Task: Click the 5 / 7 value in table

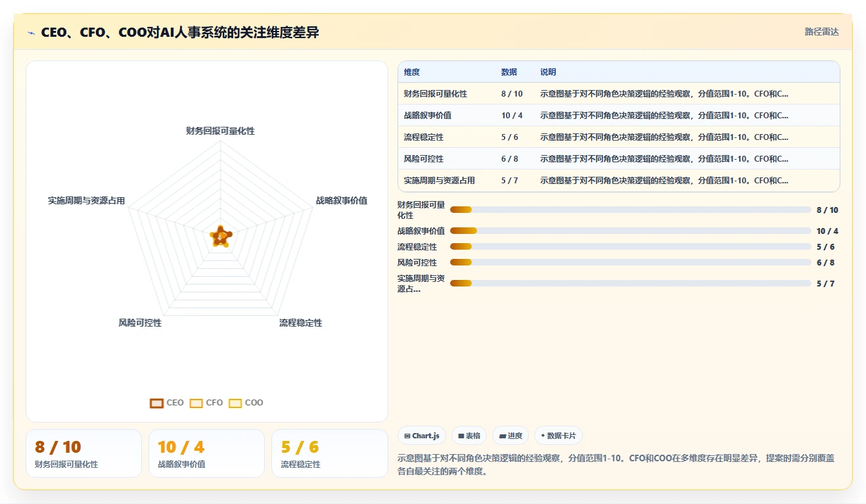Action: click(x=509, y=181)
